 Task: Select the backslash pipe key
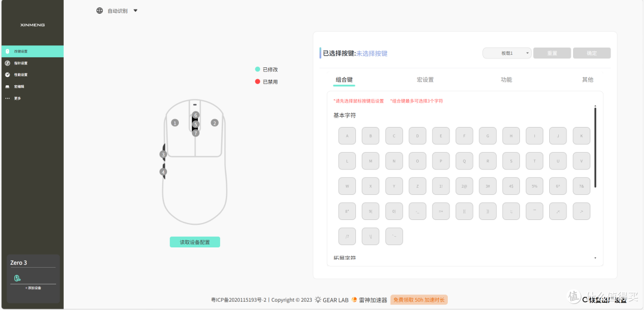[x=370, y=236]
